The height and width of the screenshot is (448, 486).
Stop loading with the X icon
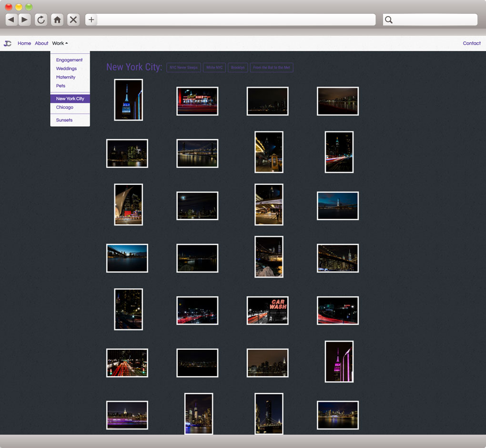(x=73, y=20)
